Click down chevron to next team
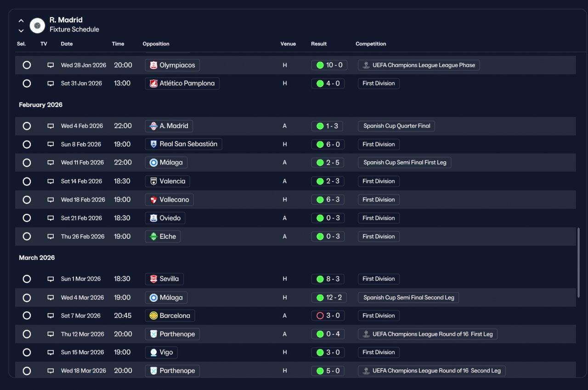588x390 pixels. [x=21, y=31]
